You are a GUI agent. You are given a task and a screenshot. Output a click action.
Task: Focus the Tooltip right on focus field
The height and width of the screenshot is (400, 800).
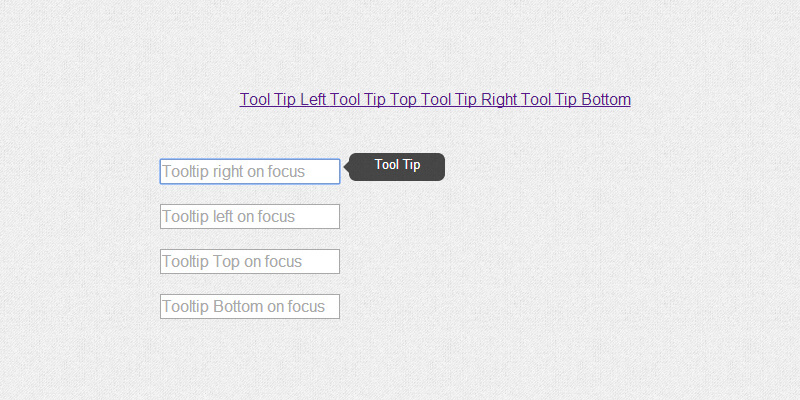250,172
